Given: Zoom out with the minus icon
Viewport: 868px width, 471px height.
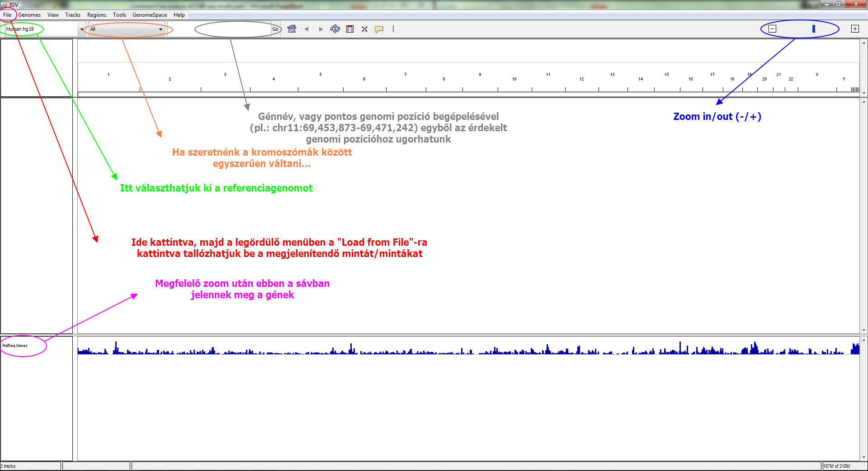Looking at the screenshot, I should coord(773,29).
